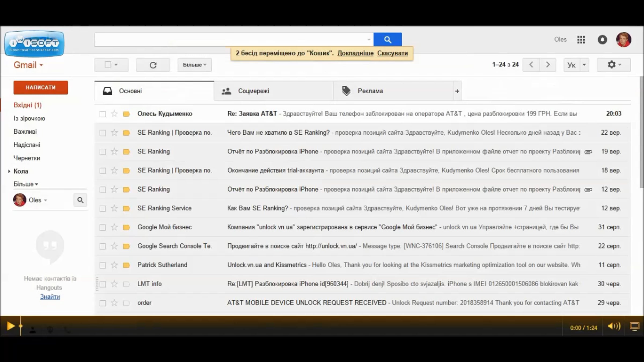Select the Google Мой бизнес email checkbox
Image resolution: width=644 pixels, height=362 pixels.
[x=103, y=227]
